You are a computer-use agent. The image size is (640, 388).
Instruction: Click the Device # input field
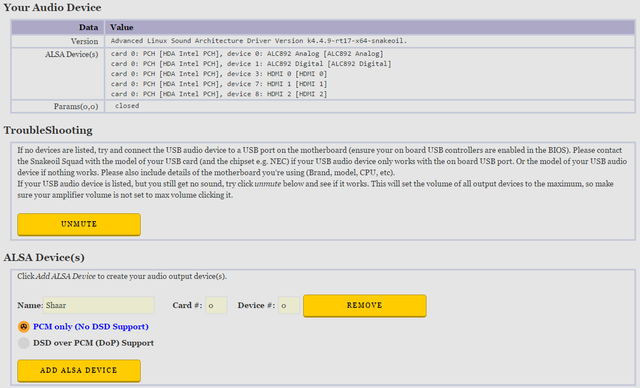(289, 305)
